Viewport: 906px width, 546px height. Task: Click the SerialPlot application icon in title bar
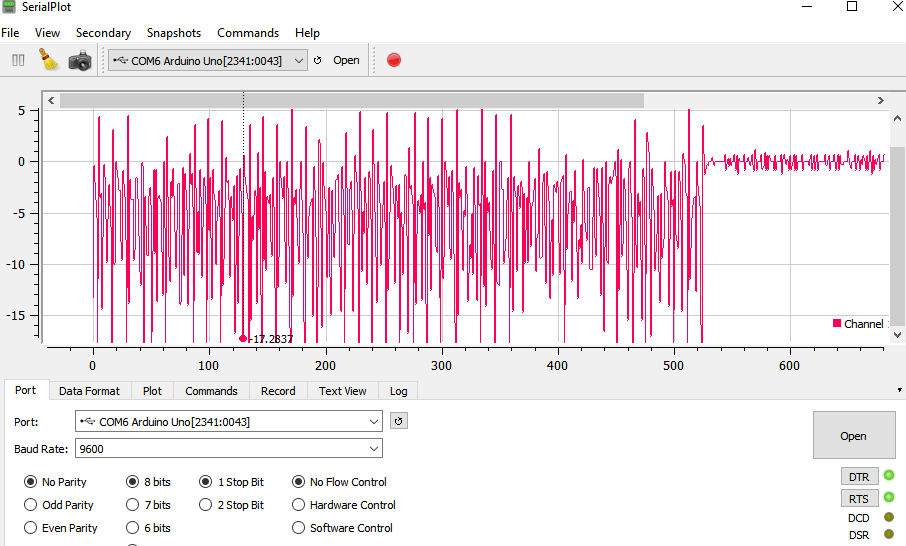pos(9,7)
